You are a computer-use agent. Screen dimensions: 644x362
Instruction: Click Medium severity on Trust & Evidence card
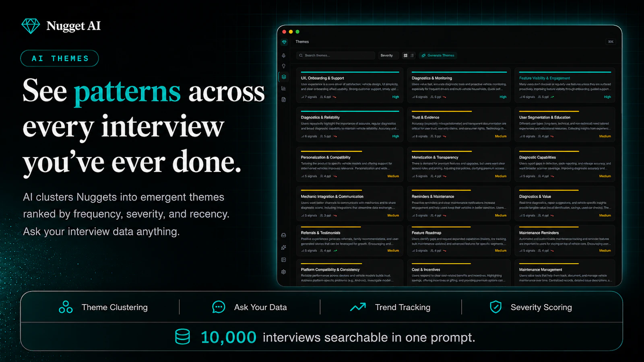point(501,136)
